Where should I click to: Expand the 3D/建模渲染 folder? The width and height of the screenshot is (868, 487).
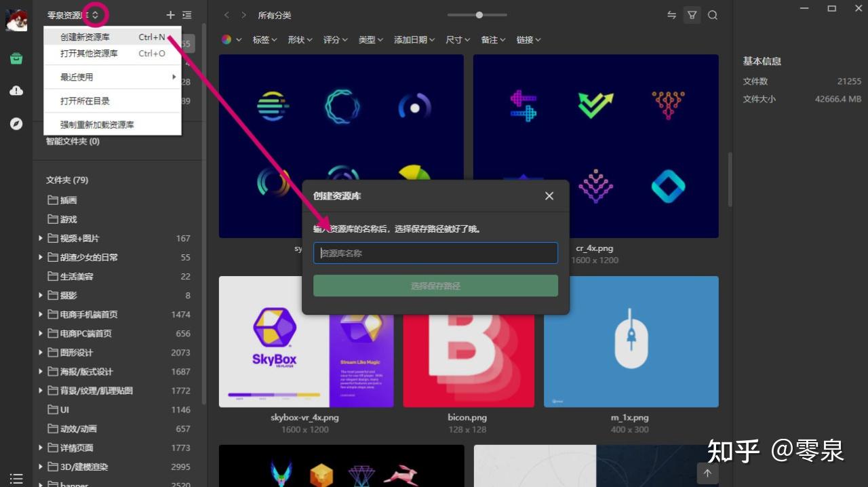[x=41, y=466]
